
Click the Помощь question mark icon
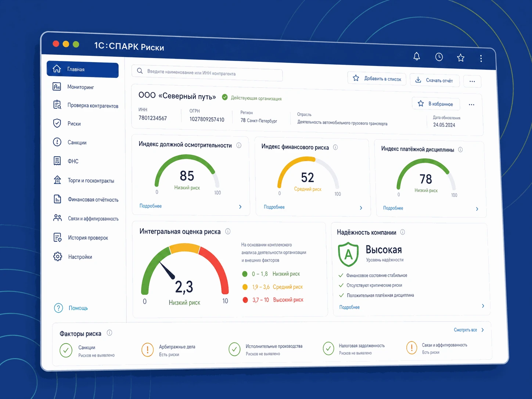click(58, 308)
